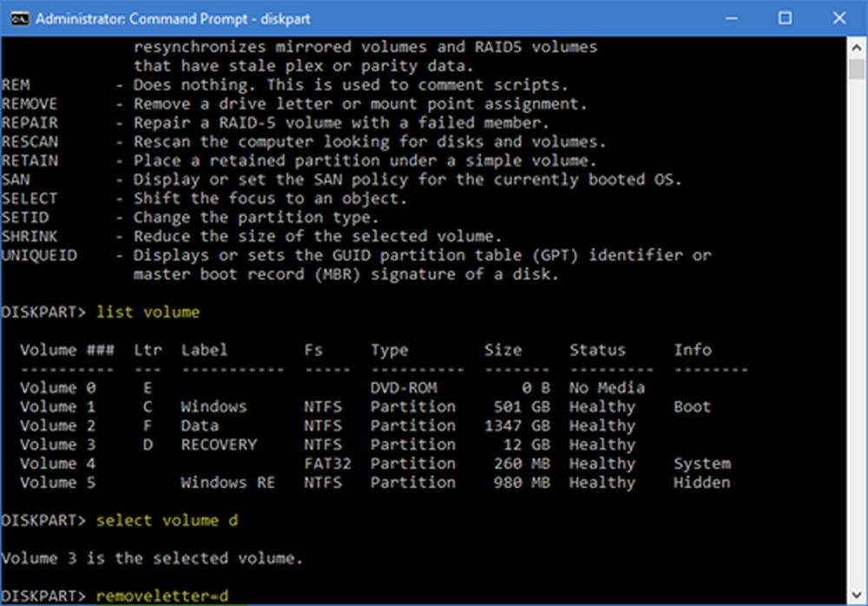Click the typed 'list volume' command
This screenshot has width=868, height=606.
click(148, 312)
